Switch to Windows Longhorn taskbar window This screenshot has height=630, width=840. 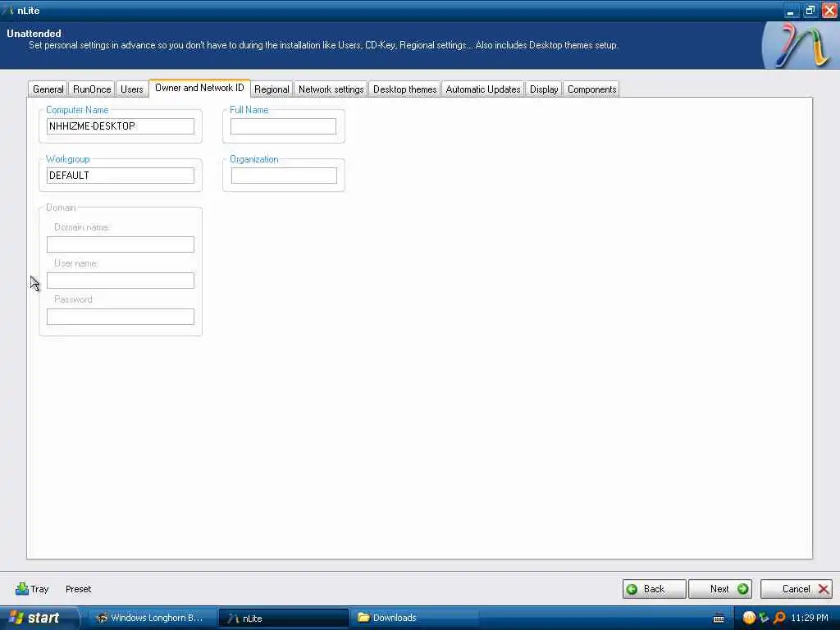coord(150,618)
